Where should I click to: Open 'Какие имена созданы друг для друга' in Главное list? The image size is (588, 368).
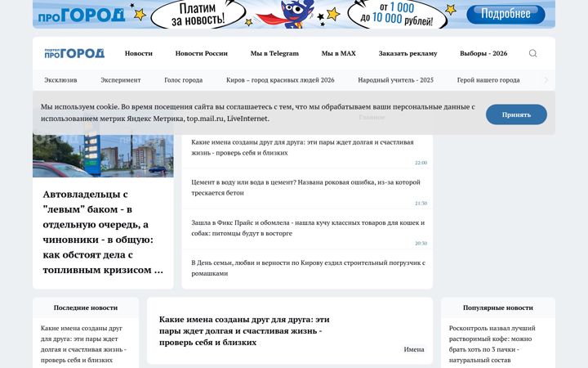coord(302,147)
